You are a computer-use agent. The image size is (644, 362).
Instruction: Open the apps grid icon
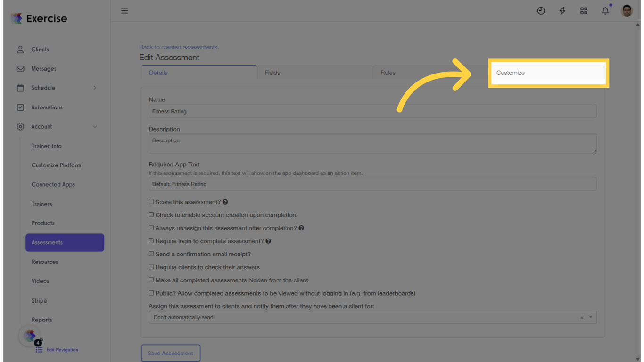click(584, 10)
